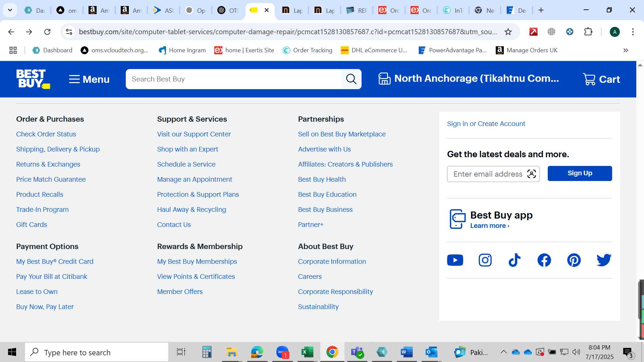Show hidden system tray icons
644x362 pixels.
pyautogui.click(x=503, y=352)
